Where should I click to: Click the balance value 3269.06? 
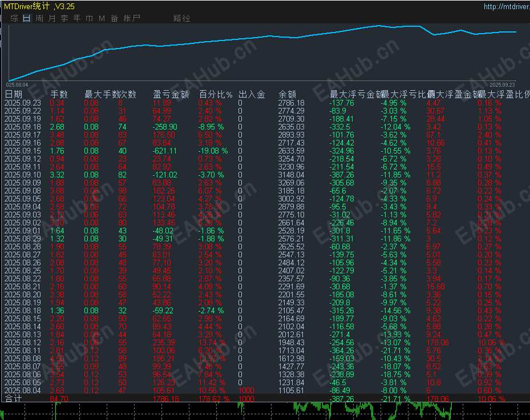point(292,183)
